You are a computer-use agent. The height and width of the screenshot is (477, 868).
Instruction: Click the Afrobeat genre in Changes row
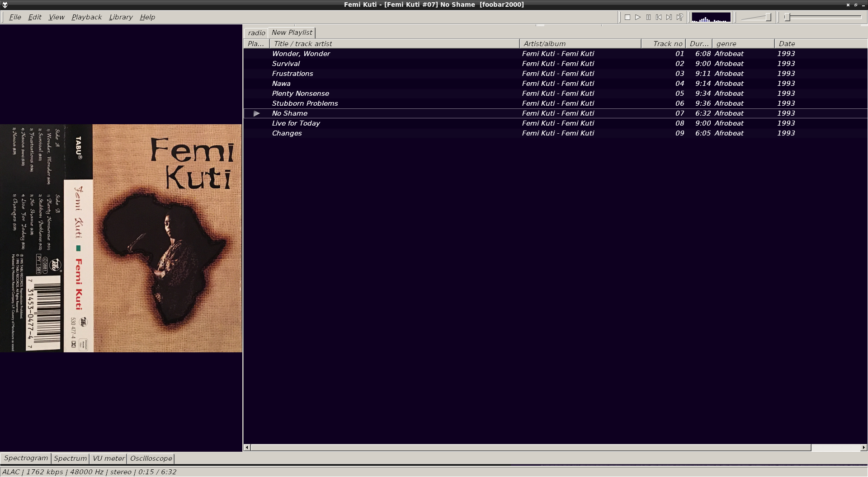point(729,133)
